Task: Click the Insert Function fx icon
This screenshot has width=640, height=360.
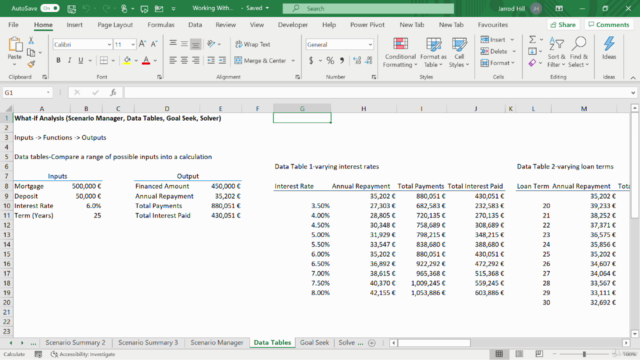Action: [x=113, y=93]
